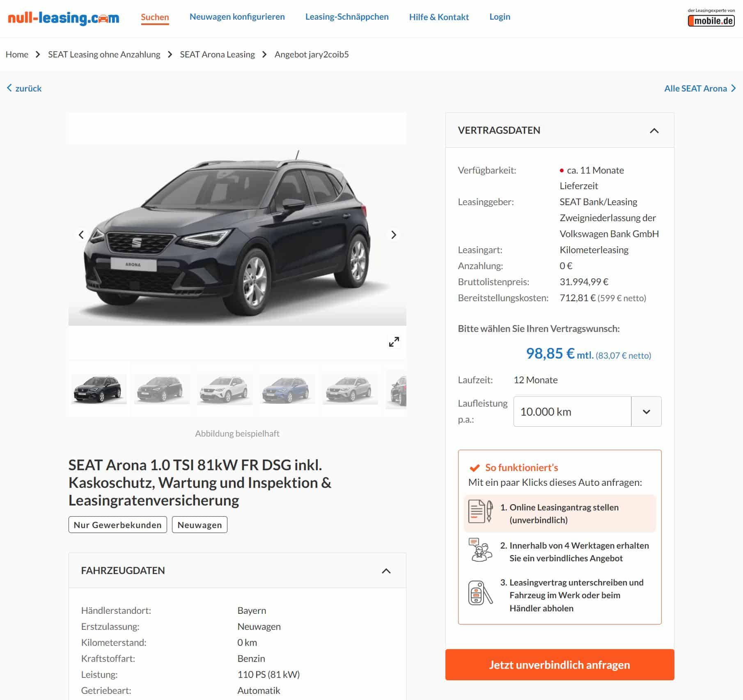Show the next car image arrow

(393, 235)
